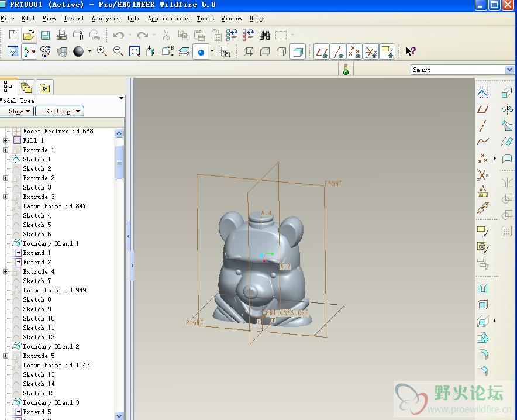The height and width of the screenshot is (420, 517).
Task: Zoom in with magnifier plus icon
Action: pyautogui.click(x=102, y=51)
